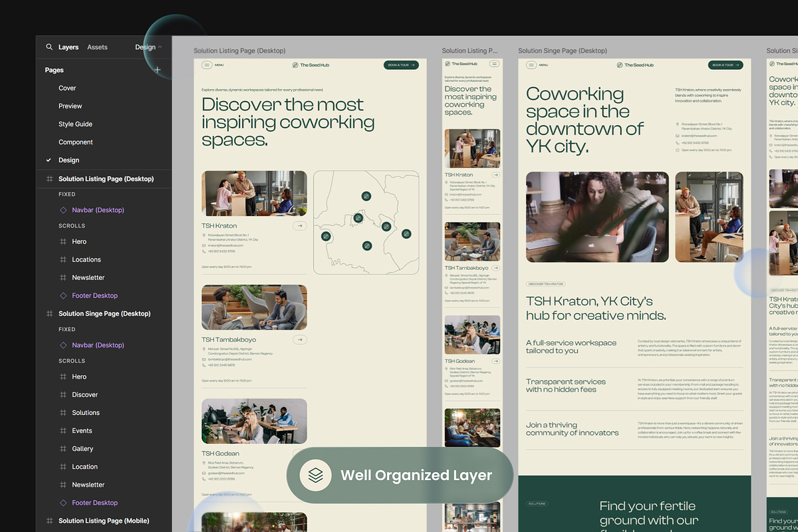Image resolution: width=798 pixels, height=532 pixels.
Task: Select the Navbar (Desktop) layer under Solution Singe Page
Action: [98, 345]
